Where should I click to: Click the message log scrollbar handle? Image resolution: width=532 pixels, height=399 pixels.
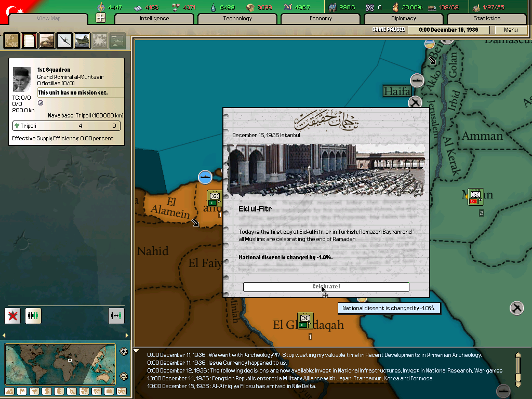(517, 369)
